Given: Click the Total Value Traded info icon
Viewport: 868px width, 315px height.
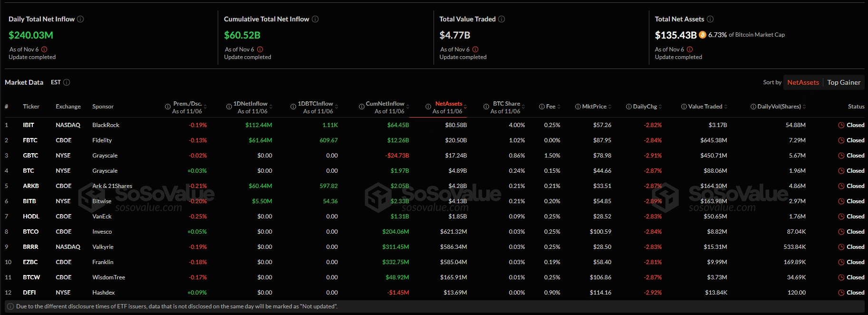Looking at the screenshot, I should [502, 19].
